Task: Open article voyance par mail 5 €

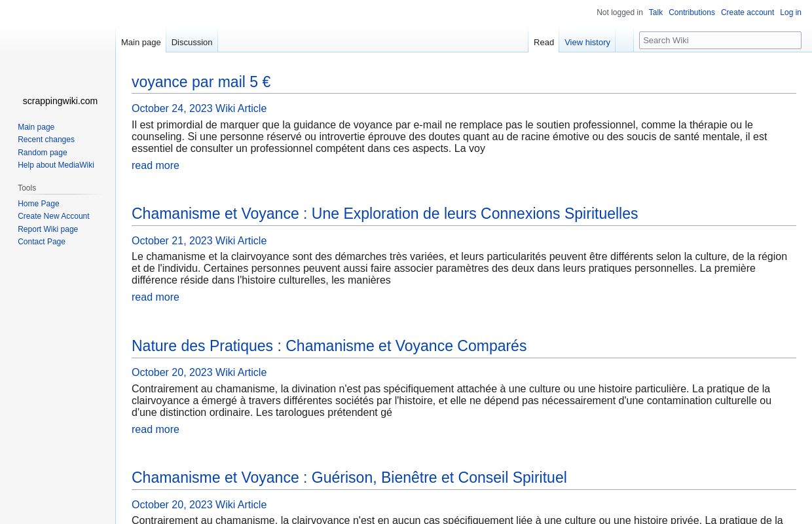Action: click(x=201, y=82)
